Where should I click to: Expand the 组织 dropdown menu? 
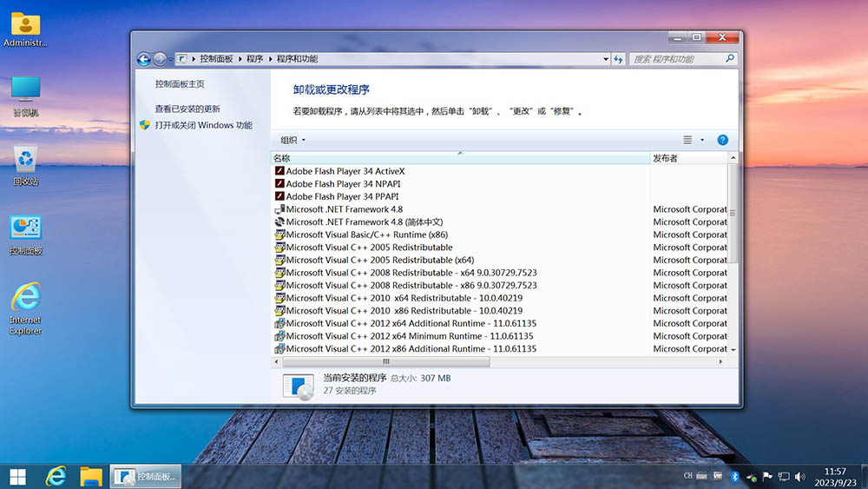pyautogui.click(x=293, y=140)
